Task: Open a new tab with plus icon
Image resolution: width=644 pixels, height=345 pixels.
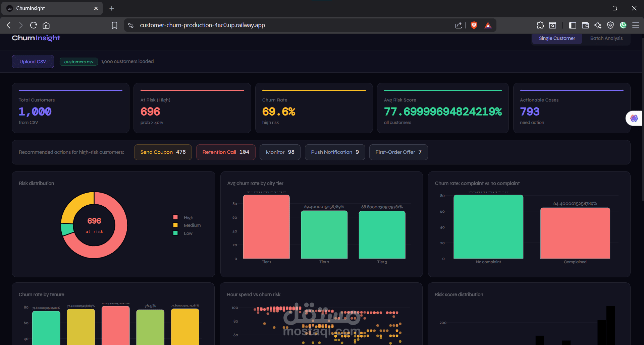Action: [x=112, y=8]
